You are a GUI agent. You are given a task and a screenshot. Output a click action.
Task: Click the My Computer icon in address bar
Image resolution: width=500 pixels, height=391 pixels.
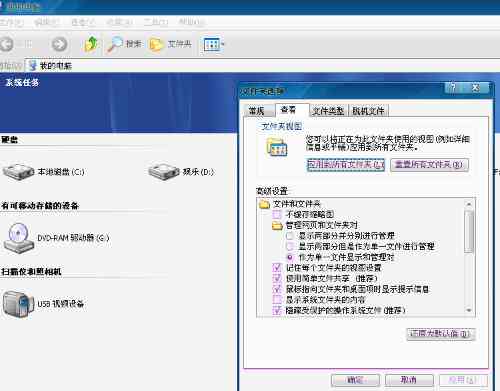click(32, 66)
